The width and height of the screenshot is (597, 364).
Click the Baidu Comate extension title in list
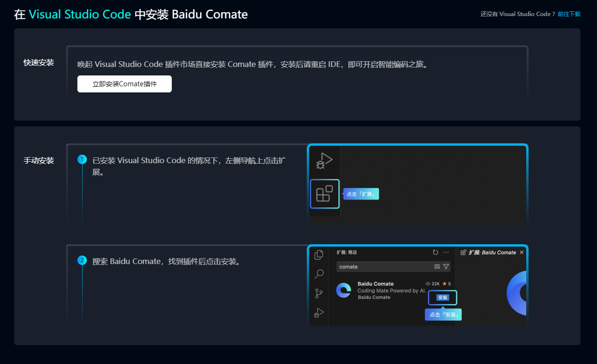[x=376, y=284]
